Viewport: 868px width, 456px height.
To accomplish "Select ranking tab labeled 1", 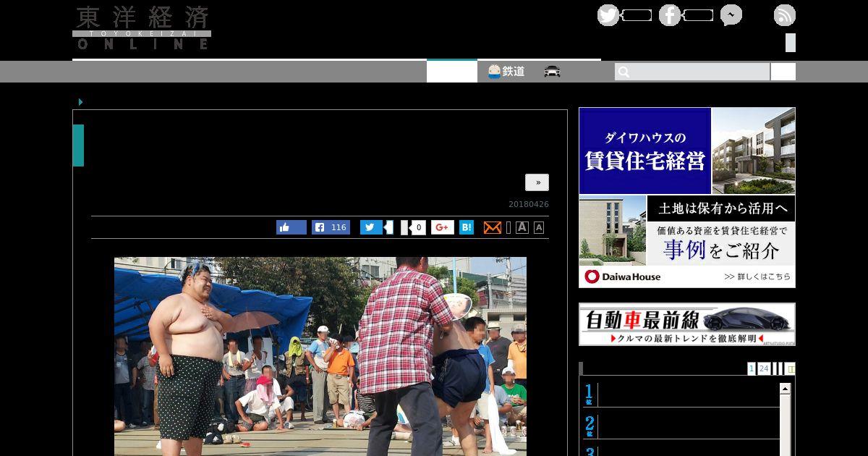I will click(x=752, y=368).
